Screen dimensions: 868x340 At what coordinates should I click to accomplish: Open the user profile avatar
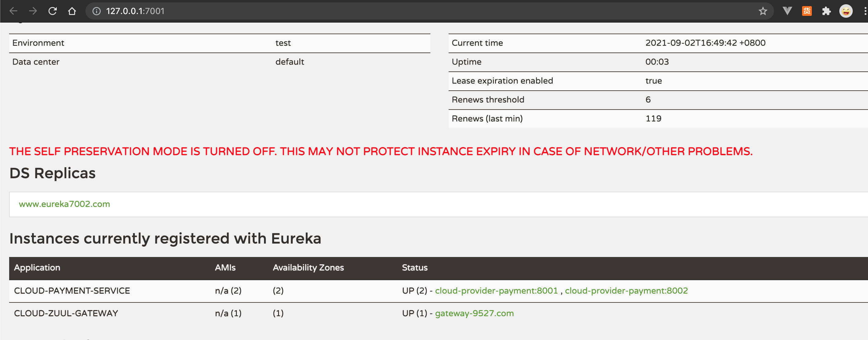click(x=846, y=11)
